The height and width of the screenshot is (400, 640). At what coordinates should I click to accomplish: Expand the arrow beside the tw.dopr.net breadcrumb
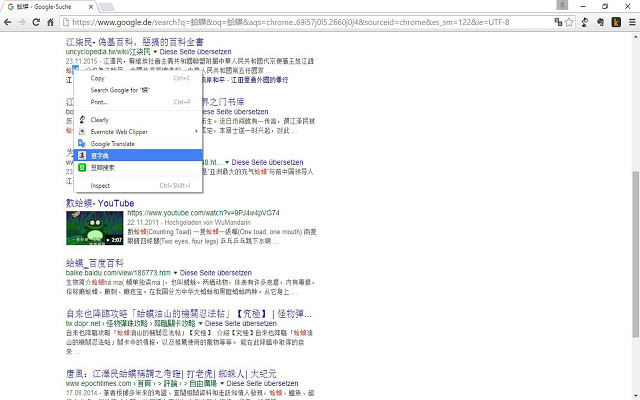click(x=200, y=323)
